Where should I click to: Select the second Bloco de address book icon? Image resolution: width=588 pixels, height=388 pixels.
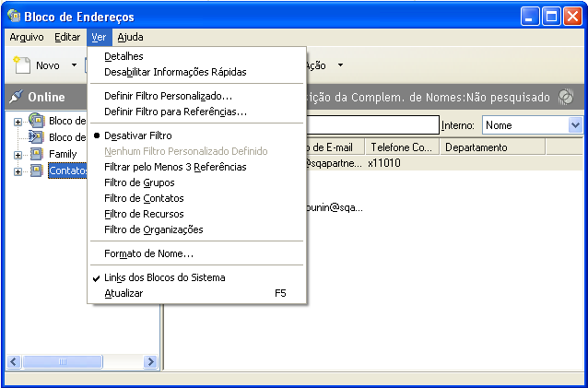click(36, 136)
